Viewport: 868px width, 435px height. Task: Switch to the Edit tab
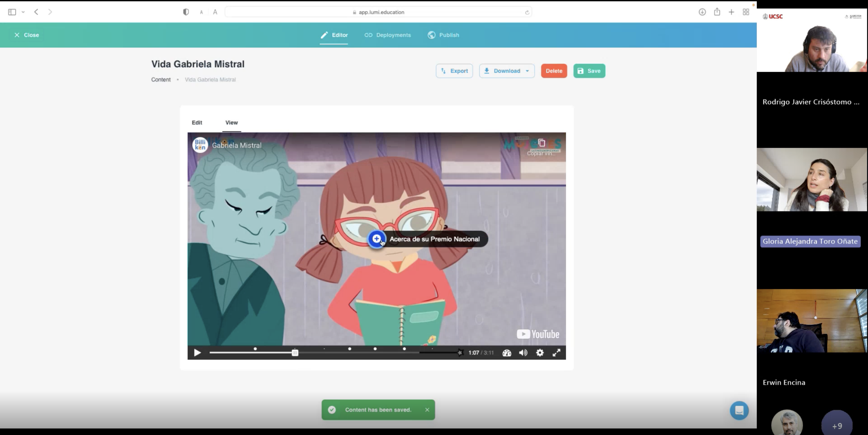pos(197,122)
